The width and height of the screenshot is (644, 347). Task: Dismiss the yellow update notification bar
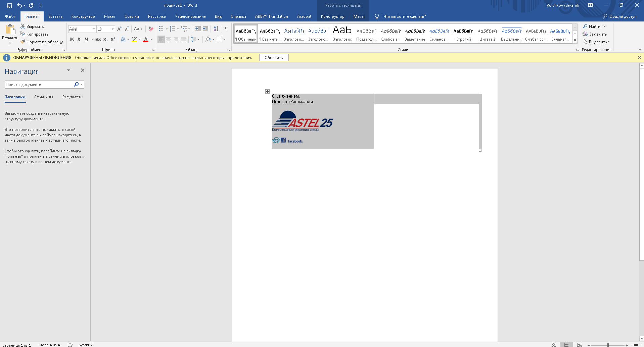pyautogui.click(x=640, y=57)
